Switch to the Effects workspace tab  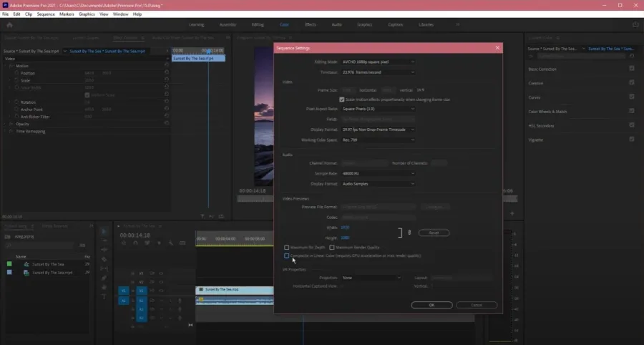310,24
